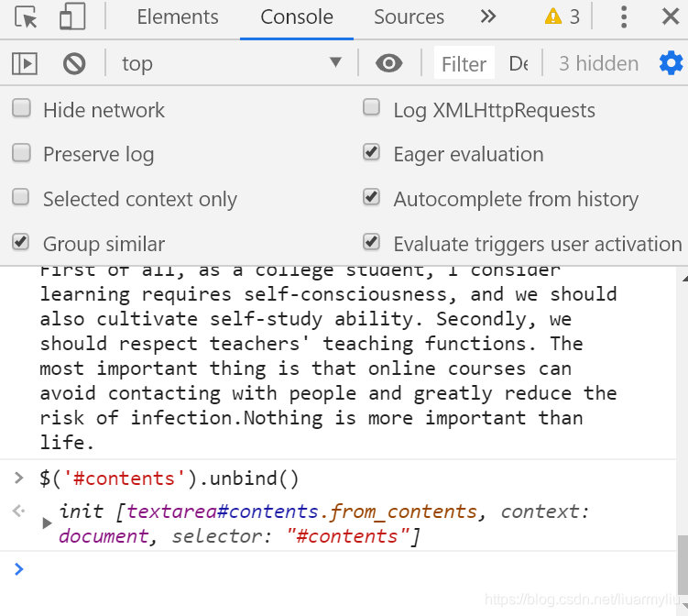Uncheck the Eager evaluation checkbox

pos(371,153)
